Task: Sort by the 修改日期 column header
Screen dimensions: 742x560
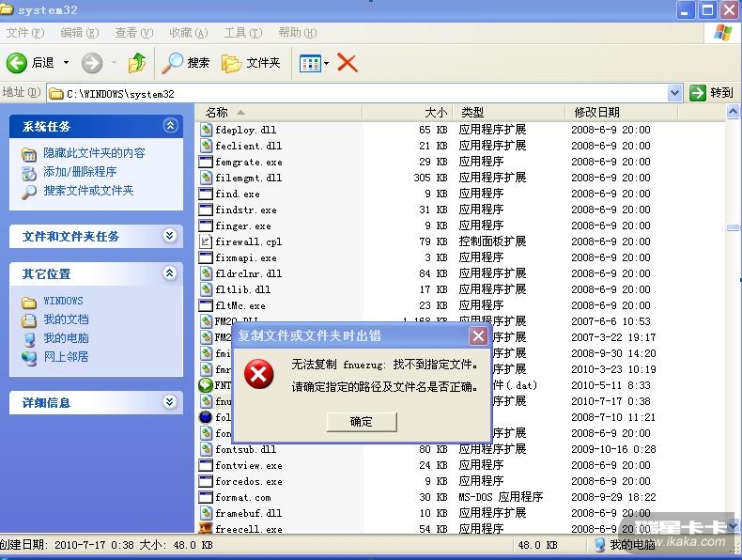Action: pyautogui.click(x=622, y=112)
